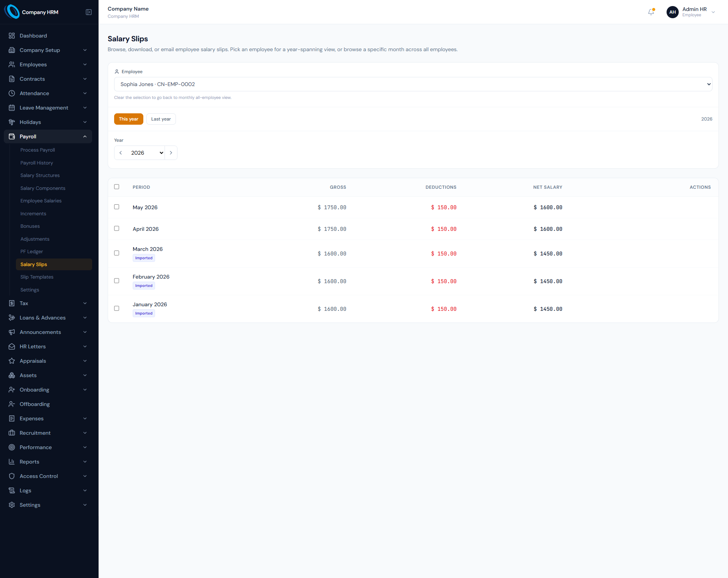Click the Dashboard grid icon

pos(12,36)
